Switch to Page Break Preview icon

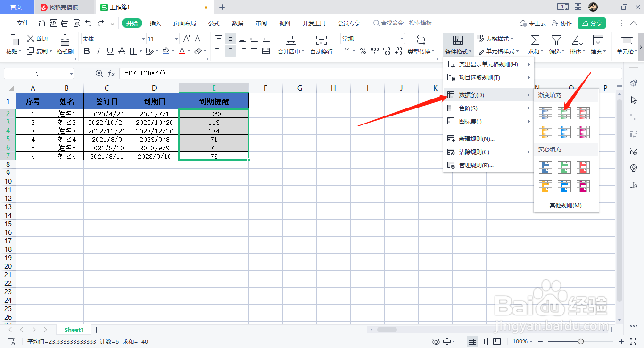click(496, 341)
